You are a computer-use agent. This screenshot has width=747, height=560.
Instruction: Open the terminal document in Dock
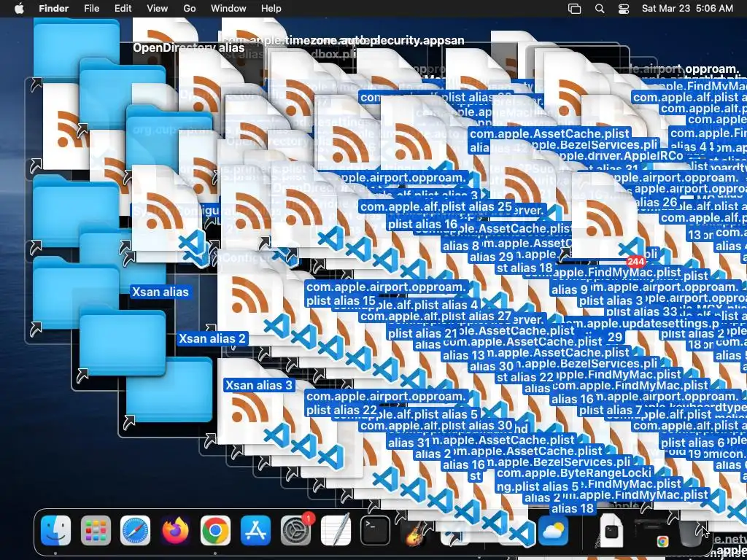point(611,530)
